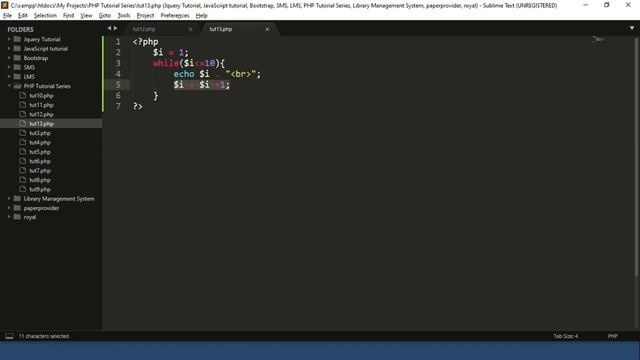
Task: Click the minimap code preview
Action: click(598, 40)
